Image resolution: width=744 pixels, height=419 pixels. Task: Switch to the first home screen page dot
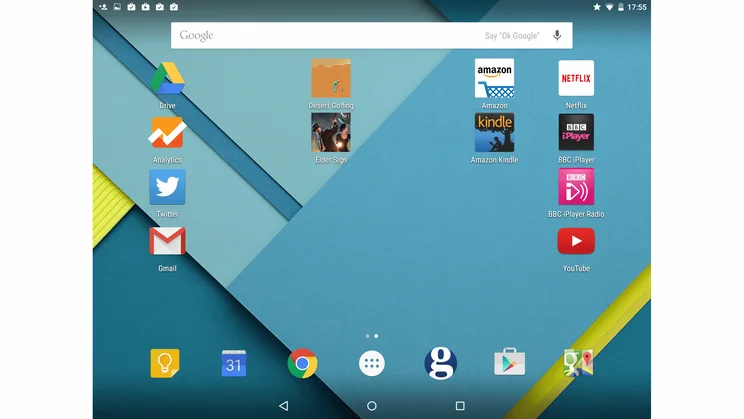(367, 336)
